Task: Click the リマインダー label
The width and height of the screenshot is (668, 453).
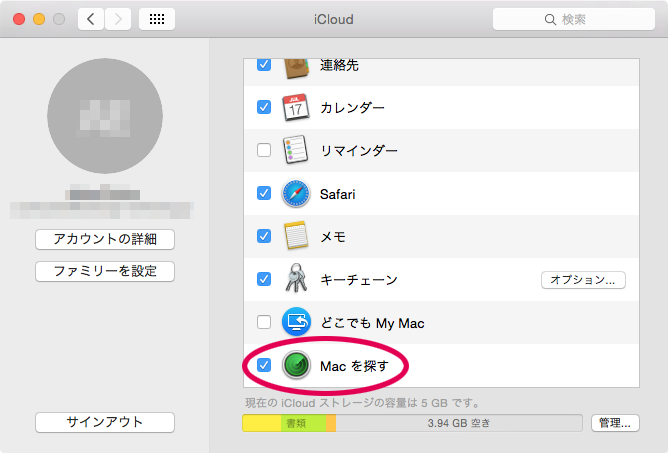Action: pos(359,151)
